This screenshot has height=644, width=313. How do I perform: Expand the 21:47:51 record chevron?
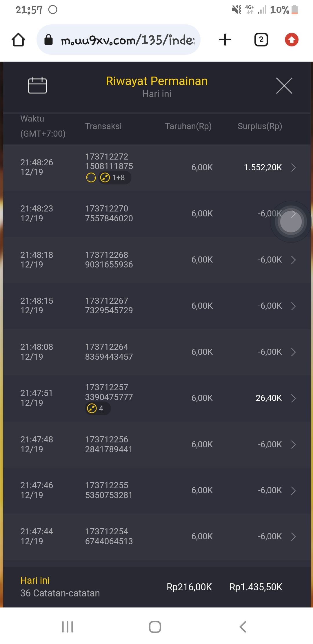click(x=293, y=398)
